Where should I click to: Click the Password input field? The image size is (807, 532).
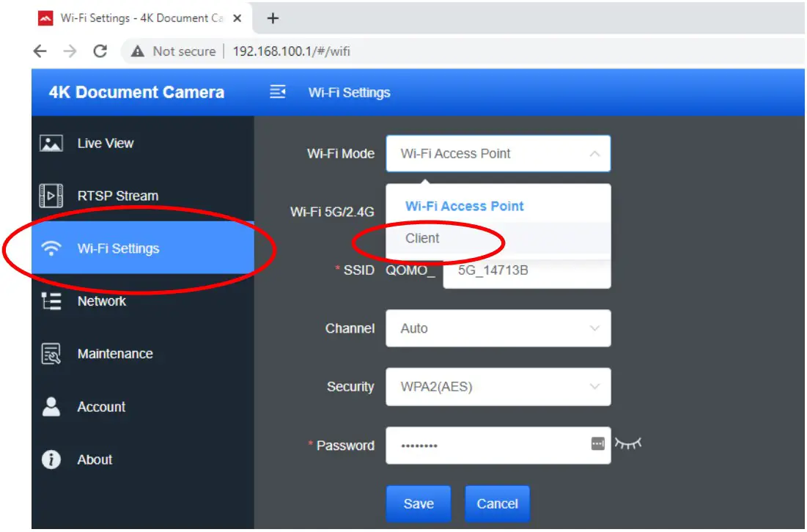[498, 445]
